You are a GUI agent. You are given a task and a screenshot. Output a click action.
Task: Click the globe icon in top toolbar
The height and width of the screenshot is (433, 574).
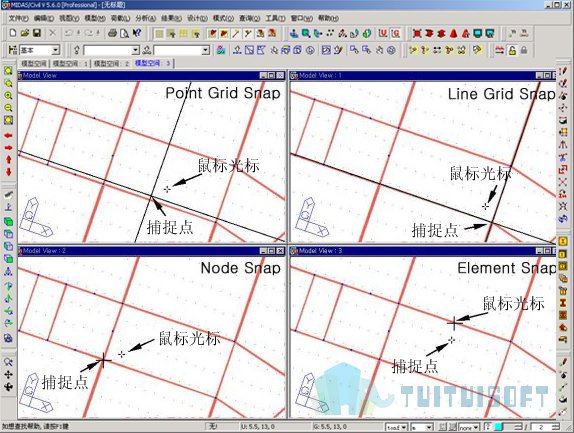367,34
